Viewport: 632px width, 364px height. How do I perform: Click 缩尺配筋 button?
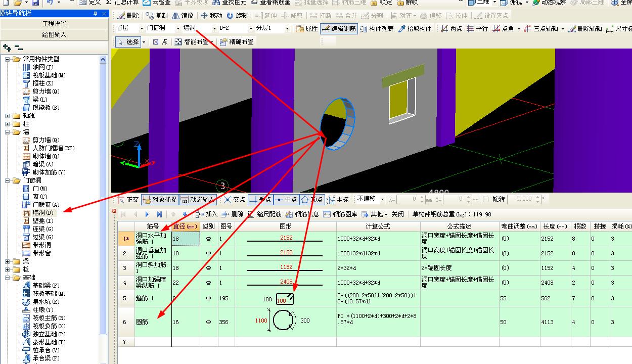[264, 214]
